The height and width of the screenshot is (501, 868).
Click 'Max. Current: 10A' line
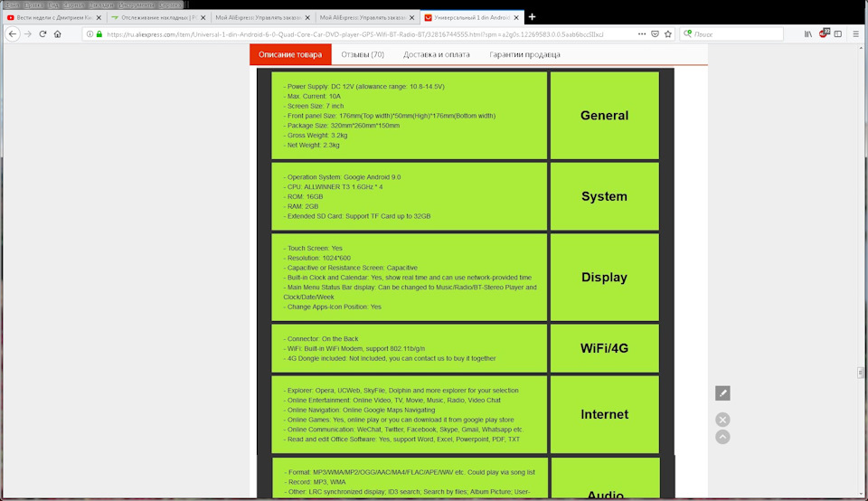pyautogui.click(x=312, y=97)
